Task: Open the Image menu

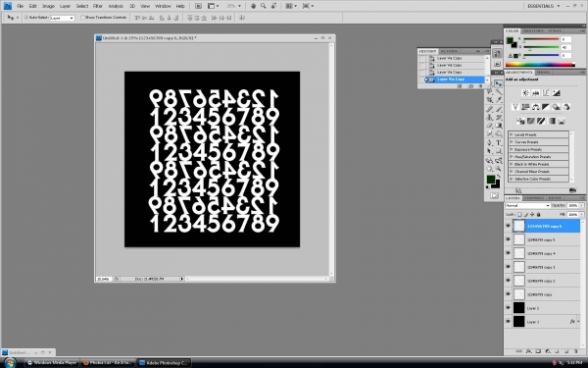Action: pyautogui.click(x=48, y=6)
